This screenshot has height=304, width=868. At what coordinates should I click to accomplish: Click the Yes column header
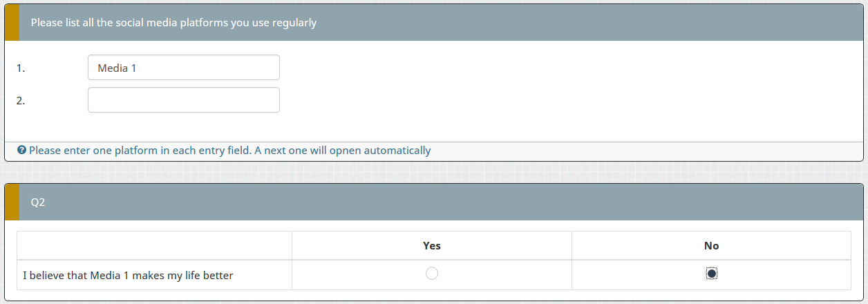(x=432, y=246)
